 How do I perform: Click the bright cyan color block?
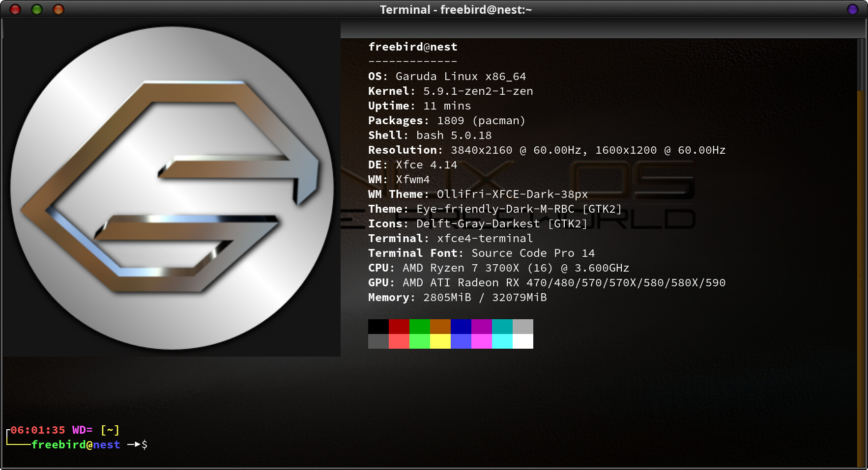tap(502, 341)
